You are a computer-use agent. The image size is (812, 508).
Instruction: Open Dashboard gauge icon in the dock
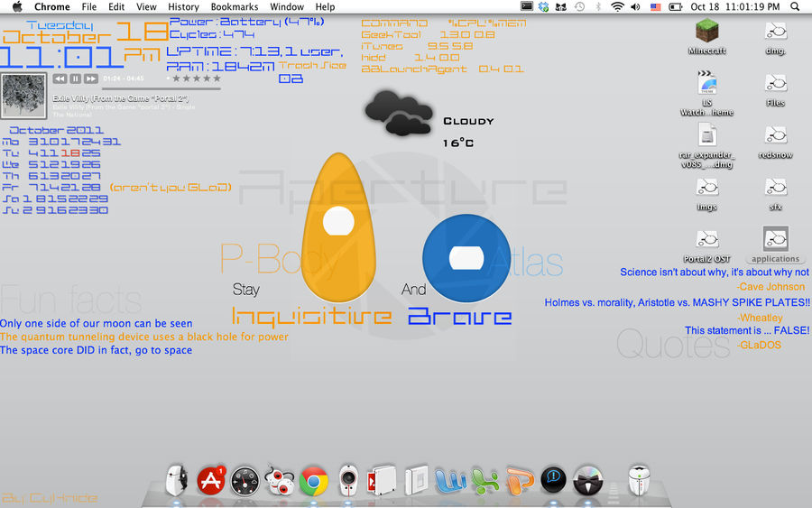[x=245, y=482]
